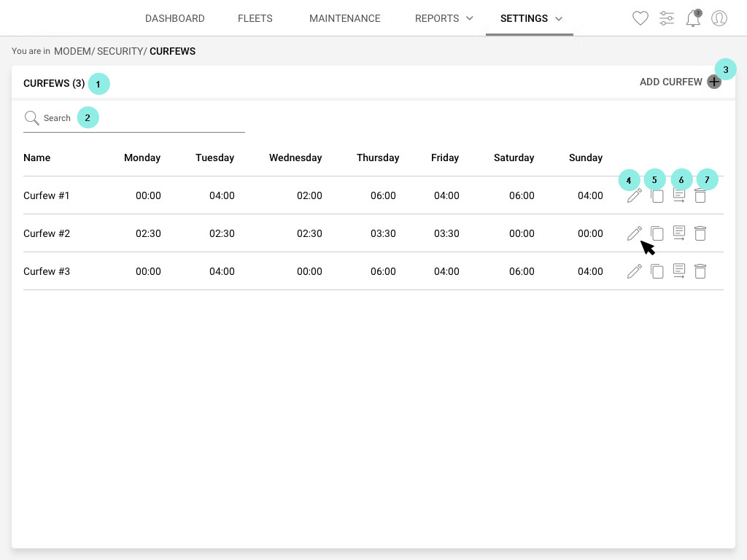
Task: Edit Curfew #1 with pencil icon
Action: pyautogui.click(x=634, y=195)
